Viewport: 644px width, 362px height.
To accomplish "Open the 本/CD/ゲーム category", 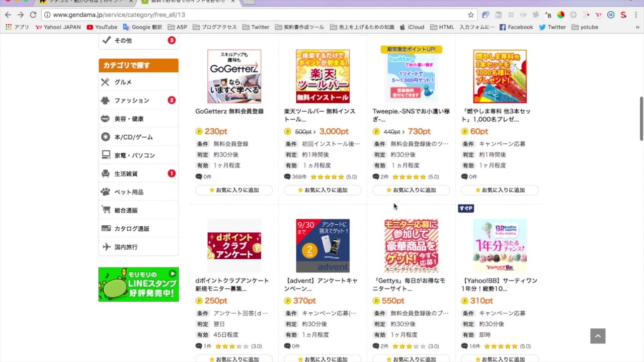I will point(138,137).
